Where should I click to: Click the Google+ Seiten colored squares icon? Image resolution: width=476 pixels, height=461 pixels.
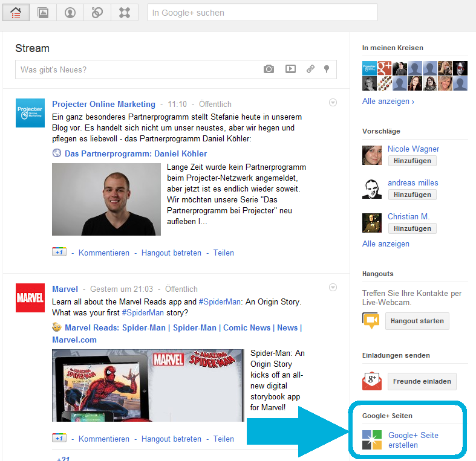point(372,440)
